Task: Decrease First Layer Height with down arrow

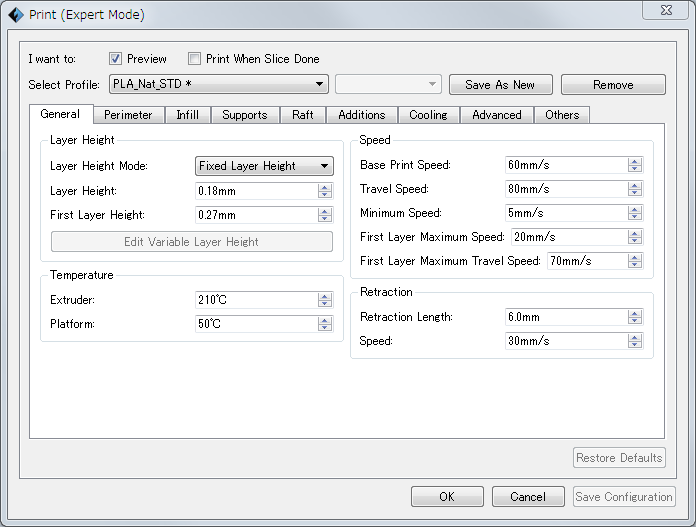Action: click(325, 219)
